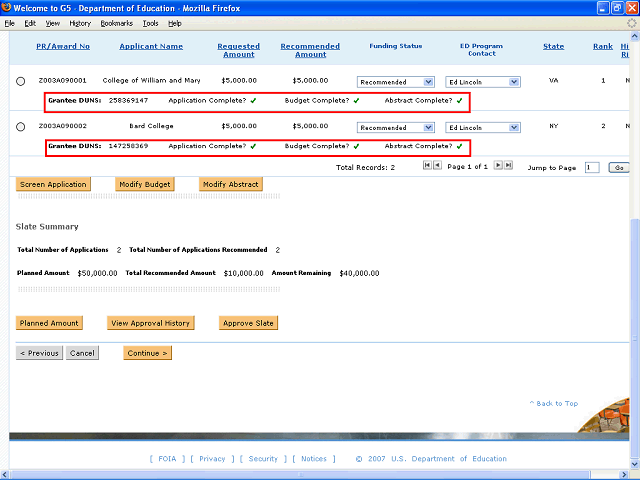
Task: Expand ED Program Contact dropdown for Bard College
Action: point(483,127)
